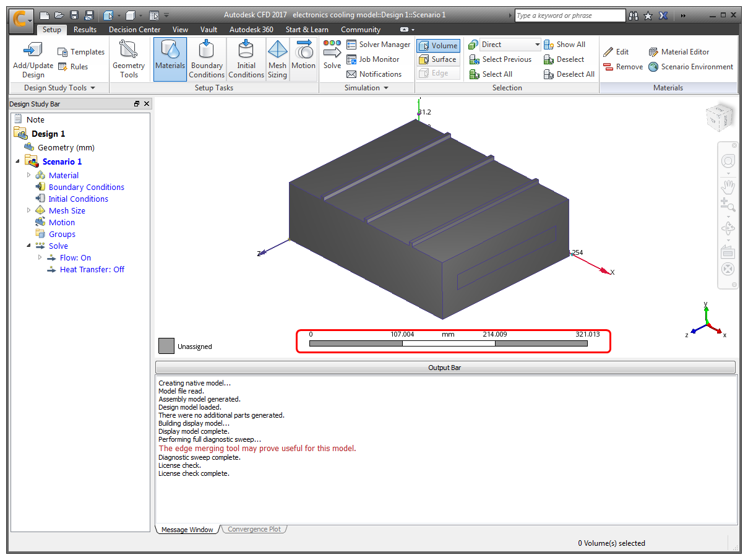Click the steering wheel tool in navigation bar
Image resolution: width=748 pixels, height=560 pixels.
728,162
